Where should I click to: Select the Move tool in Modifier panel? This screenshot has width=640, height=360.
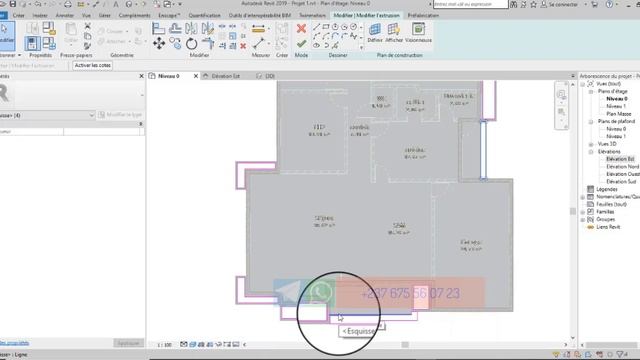click(x=159, y=43)
